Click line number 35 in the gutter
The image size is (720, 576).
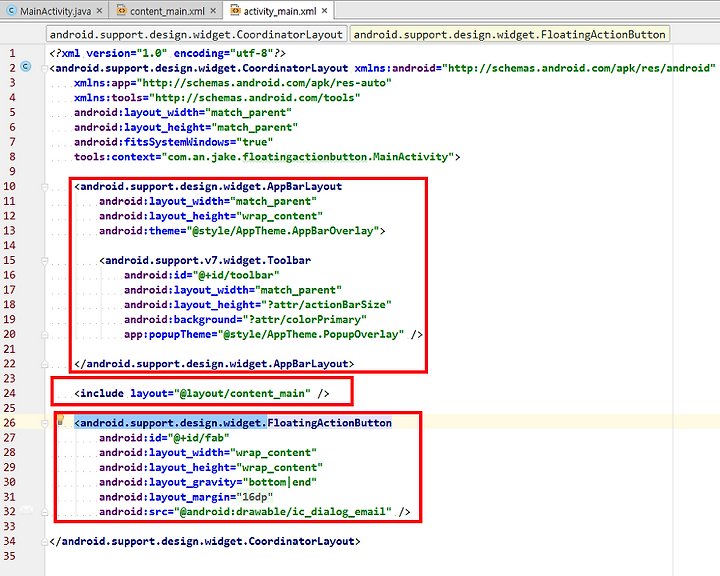pyautogui.click(x=10, y=556)
